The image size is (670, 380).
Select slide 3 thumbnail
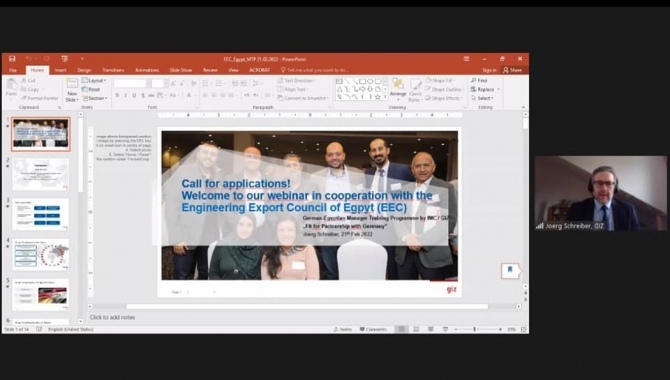point(41,214)
